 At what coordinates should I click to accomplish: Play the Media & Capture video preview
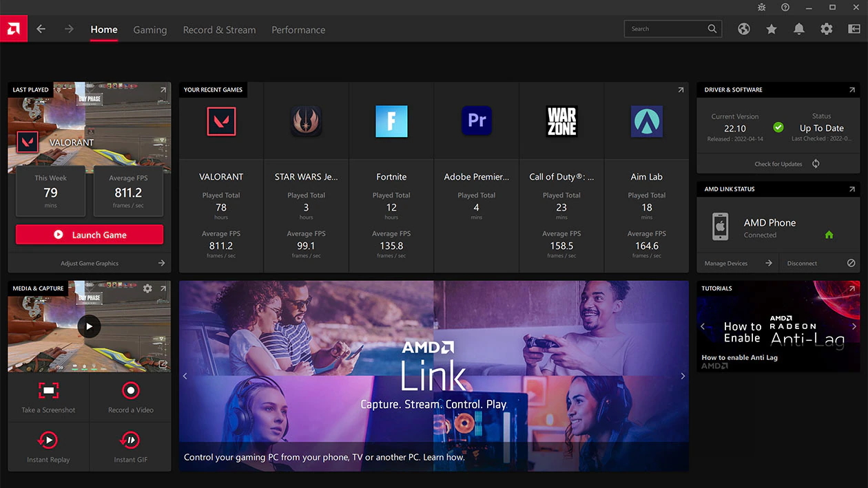[x=89, y=326]
